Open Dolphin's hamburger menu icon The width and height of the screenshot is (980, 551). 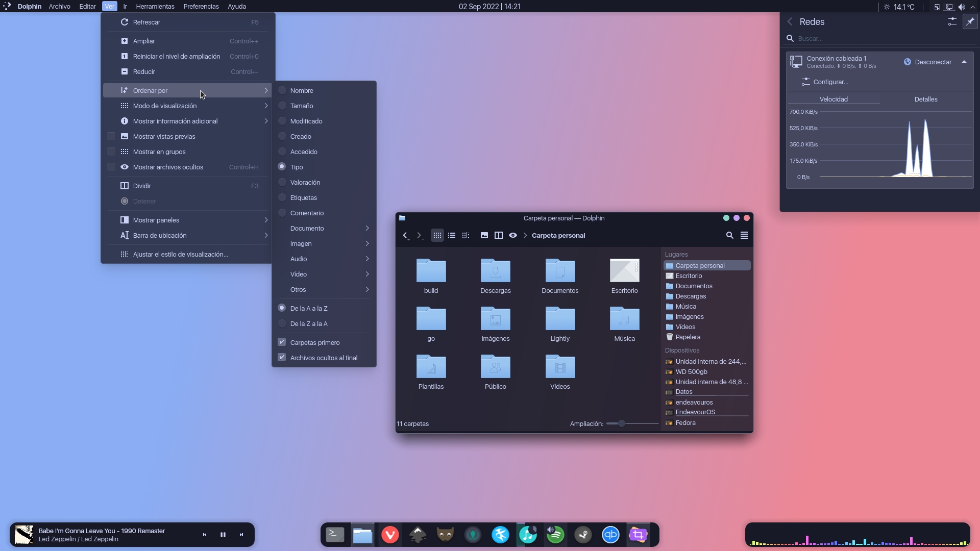(744, 235)
